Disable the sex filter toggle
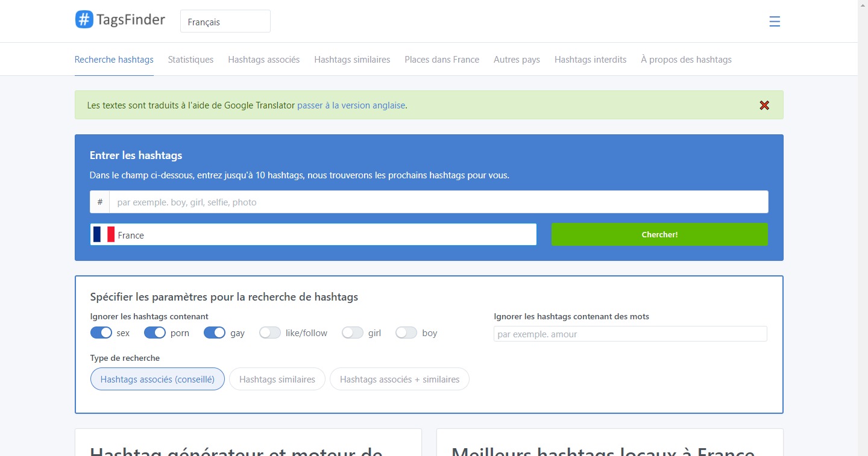Viewport: 868px width, 456px height. pyautogui.click(x=101, y=333)
